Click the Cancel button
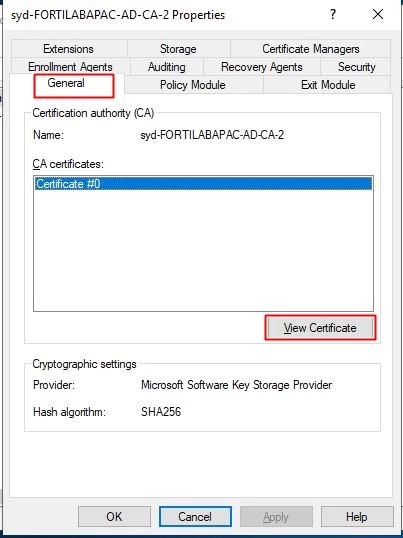The width and height of the screenshot is (403, 538). pyautogui.click(x=195, y=516)
